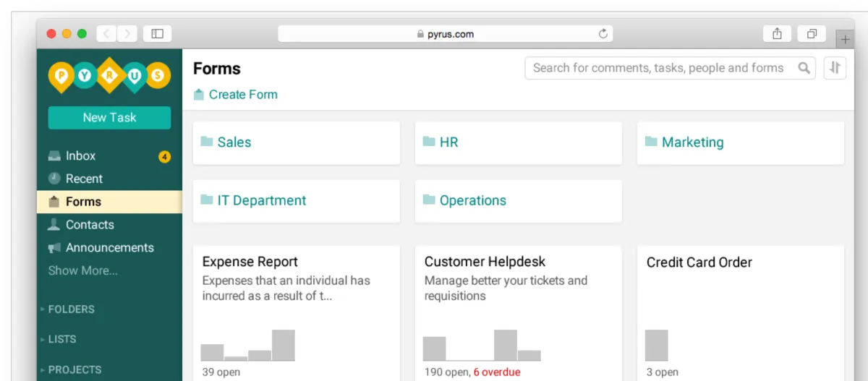Click the Pyrus logo in sidebar
The image size is (868, 381).
click(109, 76)
